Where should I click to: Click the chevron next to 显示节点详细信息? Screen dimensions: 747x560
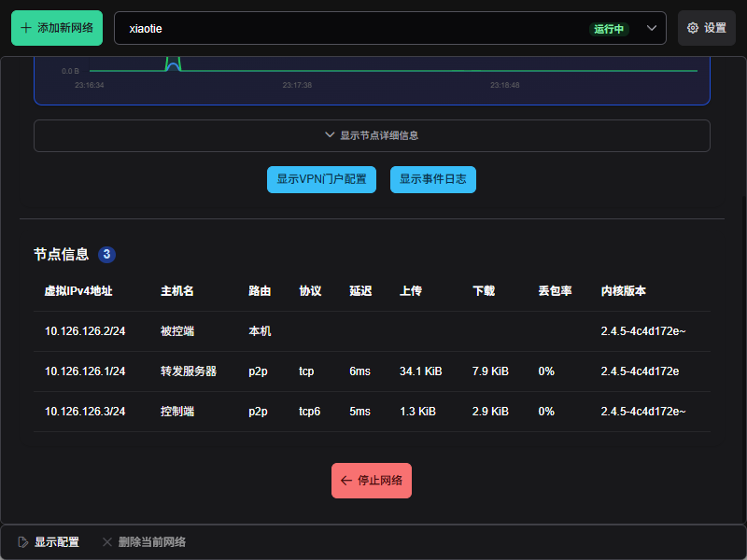coord(330,135)
